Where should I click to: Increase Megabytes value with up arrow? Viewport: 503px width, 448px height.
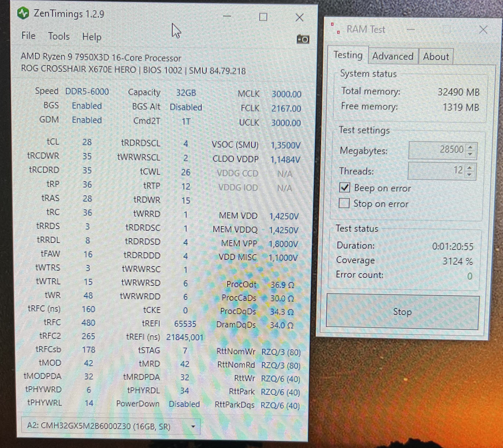(x=470, y=147)
